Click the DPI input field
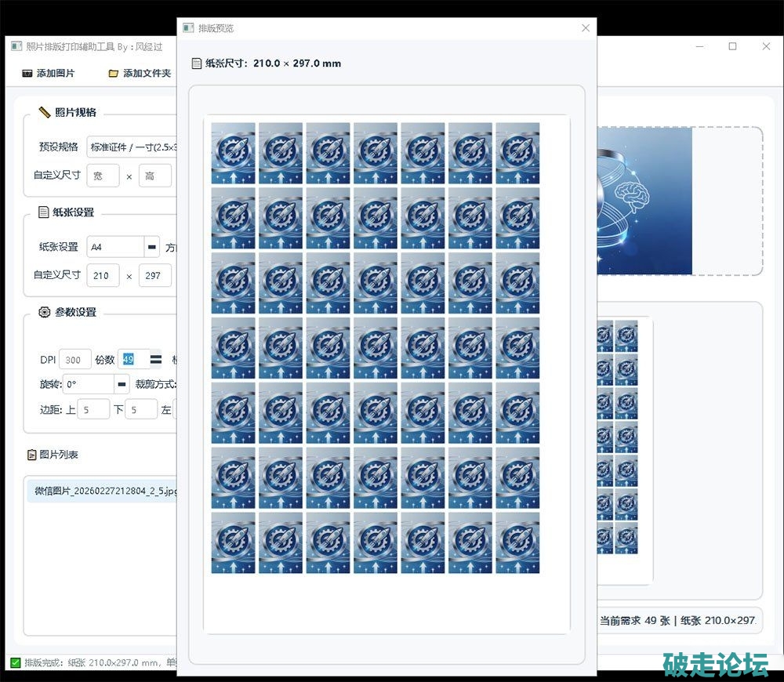Image resolution: width=784 pixels, height=682 pixels. (x=74, y=360)
